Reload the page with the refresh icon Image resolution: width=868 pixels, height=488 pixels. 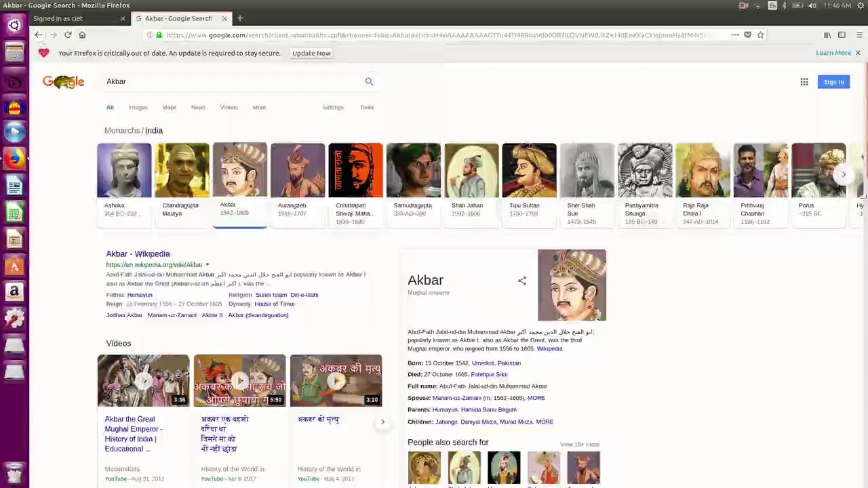(x=68, y=35)
